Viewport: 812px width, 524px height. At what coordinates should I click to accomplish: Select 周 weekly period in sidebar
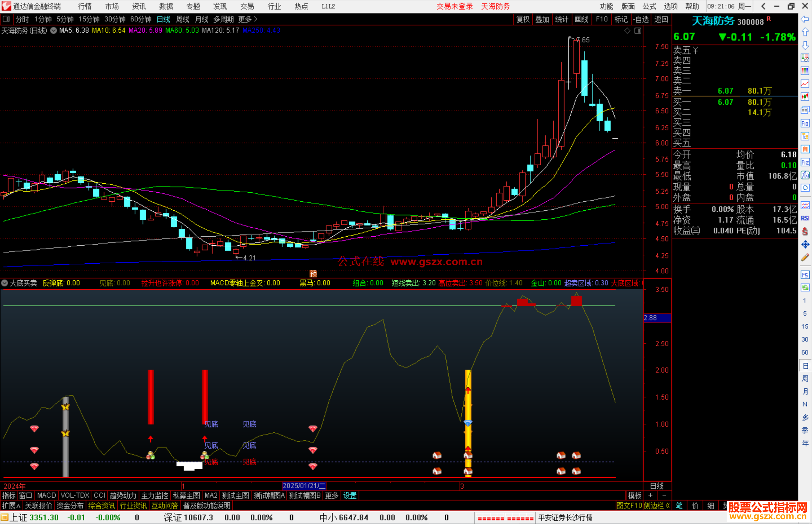tap(805, 379)
